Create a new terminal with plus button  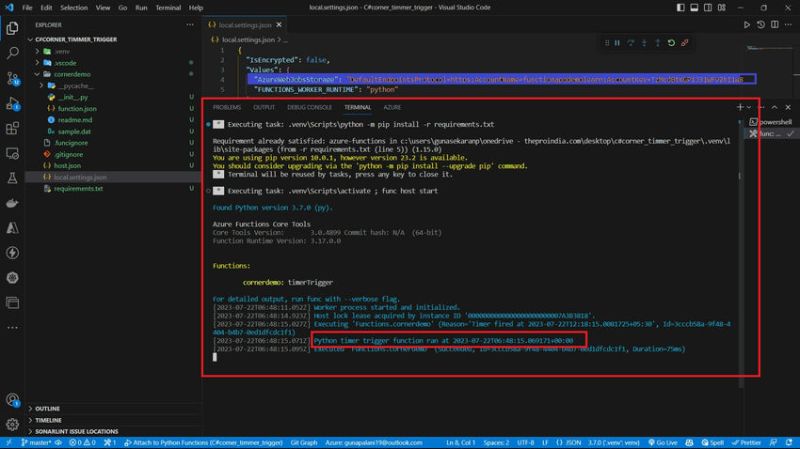(x=740, y=107)
